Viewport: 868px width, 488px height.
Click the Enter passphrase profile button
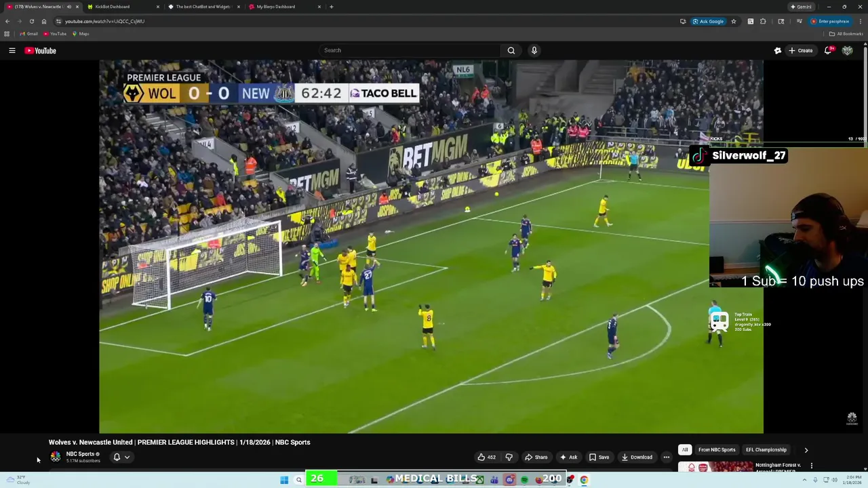(830, 21)
